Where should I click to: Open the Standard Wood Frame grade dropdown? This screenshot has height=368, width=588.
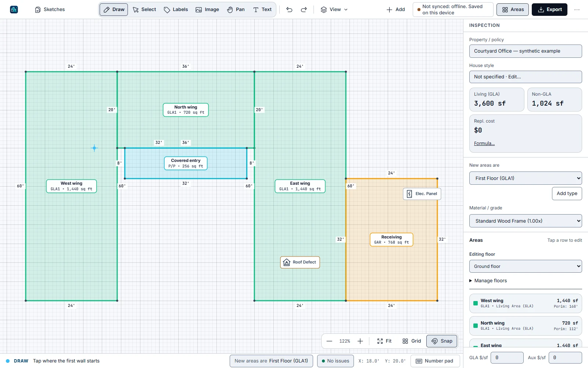coord(526,221)
